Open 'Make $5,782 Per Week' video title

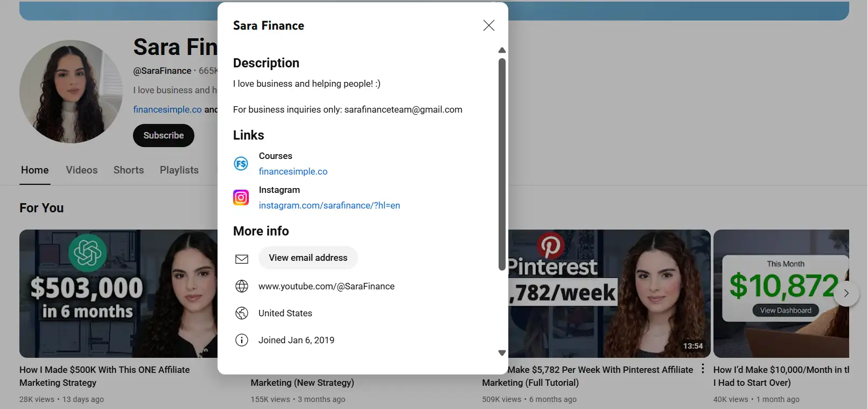click(x=587, y=376)
